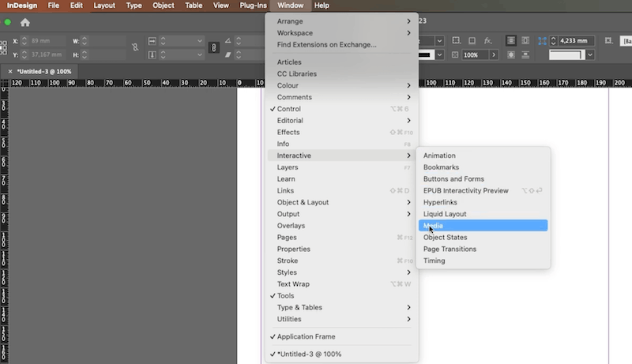The height and width of the screenshot is (364, 632).
Task: Click the corner shape points icon
Action: pyautogui.click(x=542, y=41)
